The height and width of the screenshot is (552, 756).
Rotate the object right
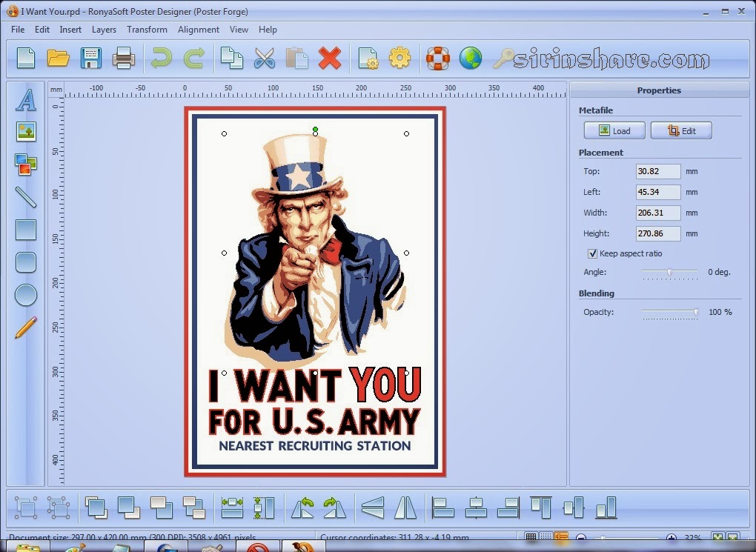coord(335,508)
